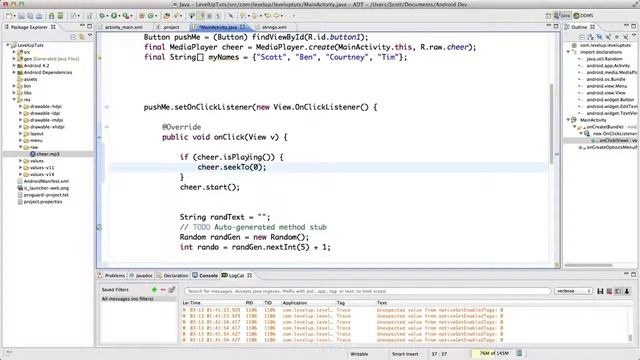Collapse import declarations in Outline
This screenshot has height=360, width=640.
(x=568, y=52)
